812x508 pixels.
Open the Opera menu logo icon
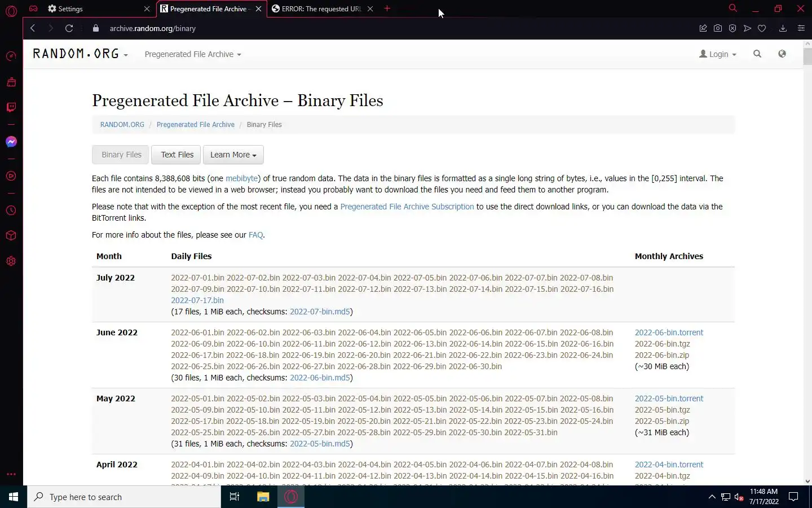(11, 10)
